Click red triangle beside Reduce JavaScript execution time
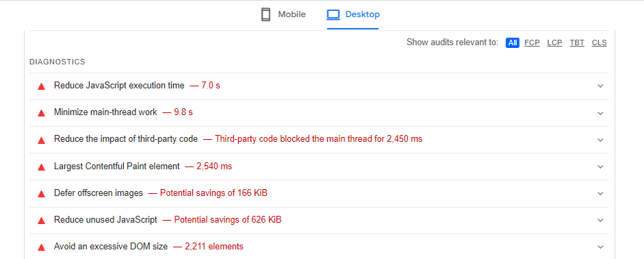 tap(41, 86)
